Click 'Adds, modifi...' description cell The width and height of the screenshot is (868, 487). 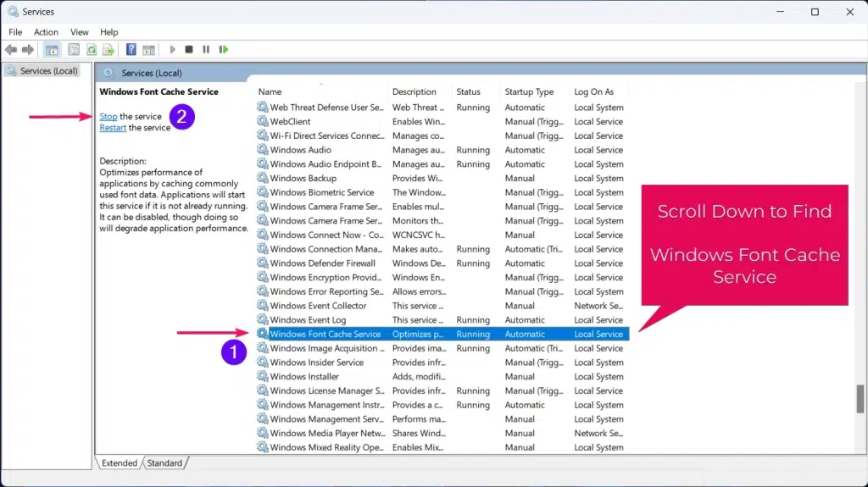419,376
